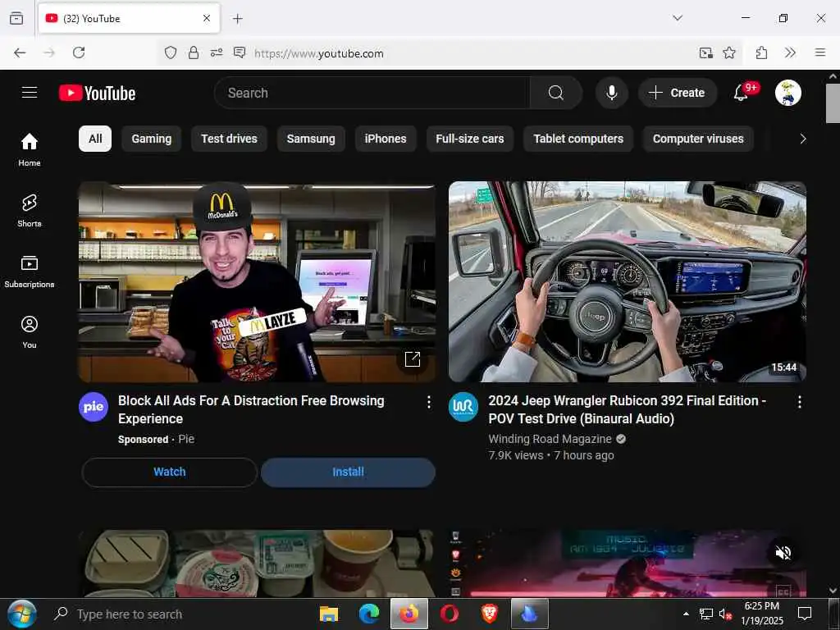Select the All filter chip
Image resolution: width=840 pixels, height=630 pixels.
(x=95, y=139)
